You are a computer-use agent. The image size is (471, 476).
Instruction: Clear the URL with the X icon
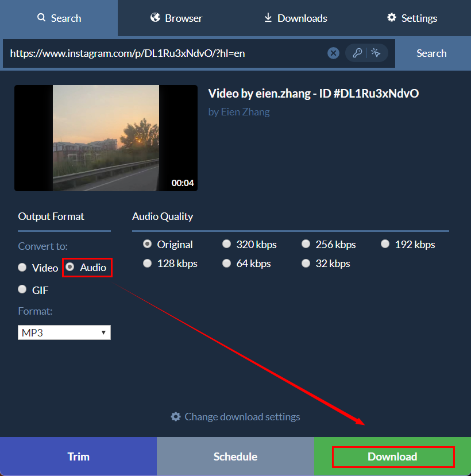[x=333, y=53]
